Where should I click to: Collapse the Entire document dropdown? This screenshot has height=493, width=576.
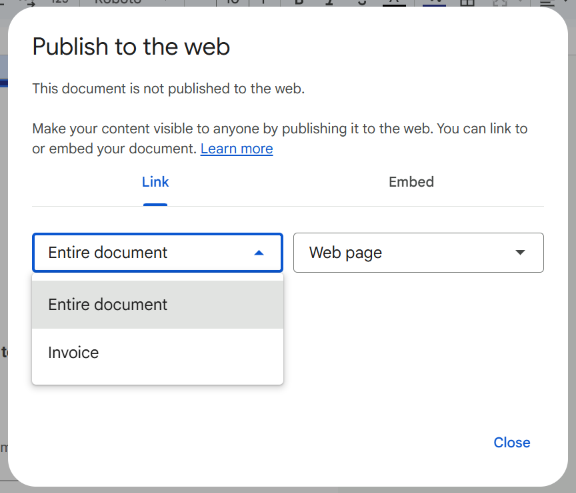coord(158,253)
